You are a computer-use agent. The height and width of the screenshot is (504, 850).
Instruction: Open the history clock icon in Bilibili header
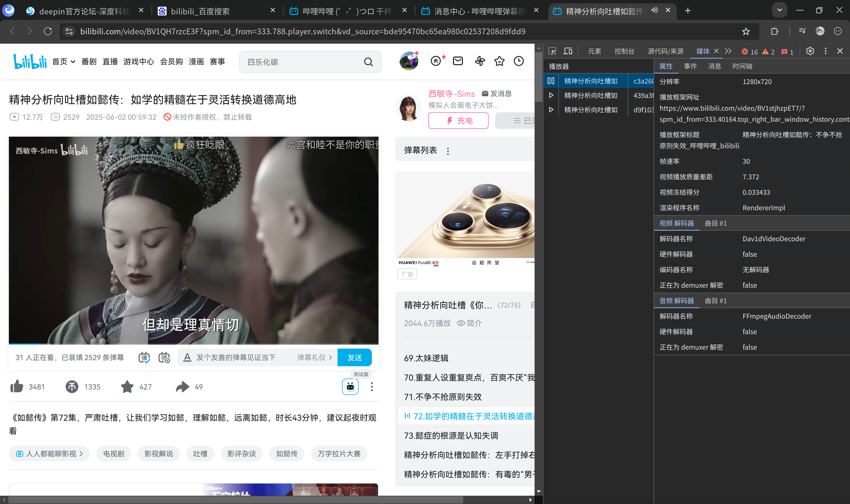tap(519, 61)
